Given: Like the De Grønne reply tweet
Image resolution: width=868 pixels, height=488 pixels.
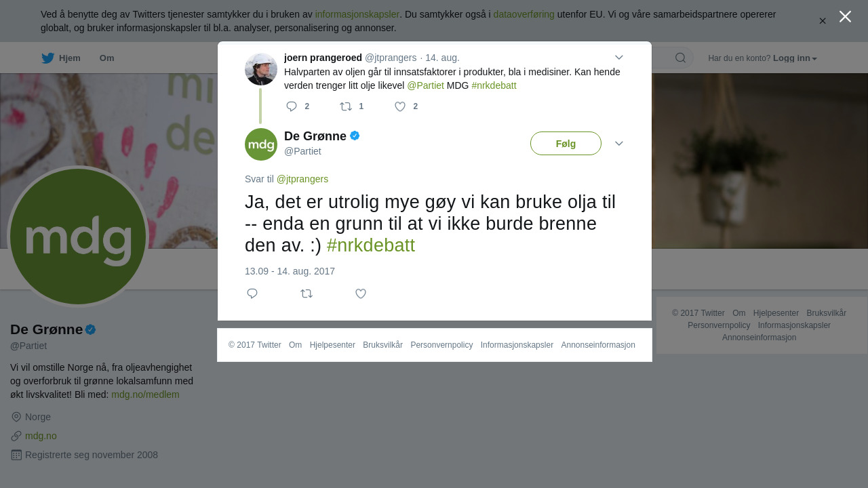Looking at the screenshot, I should [x=361, y=293].
